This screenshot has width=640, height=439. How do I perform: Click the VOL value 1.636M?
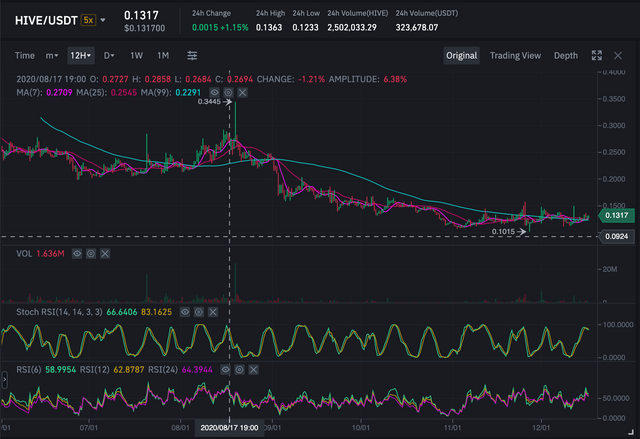[50, 254]
